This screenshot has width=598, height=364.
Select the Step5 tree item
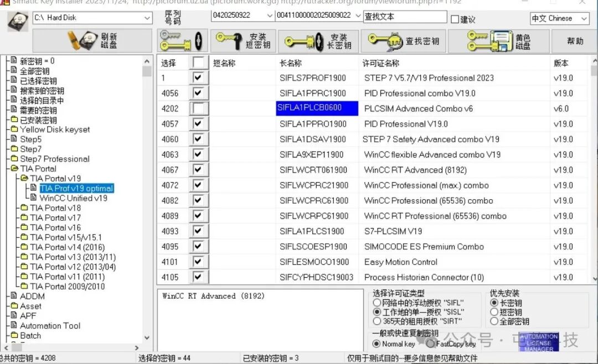pos(30,139)
